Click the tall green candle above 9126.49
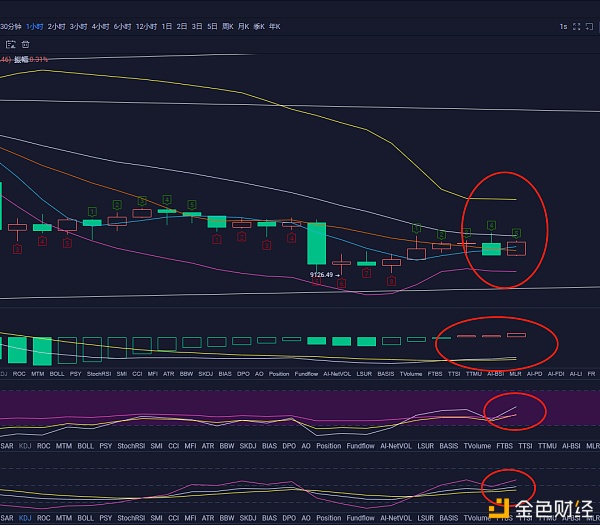This screenshot has height=525, width=600. pyautogui.click(x=316, y=243)
